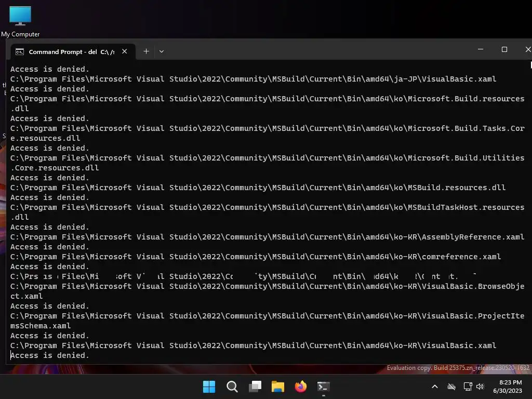
Task: Click the ko-KR\AssemblyReference.xaml path line
Action: coord(268,237)
